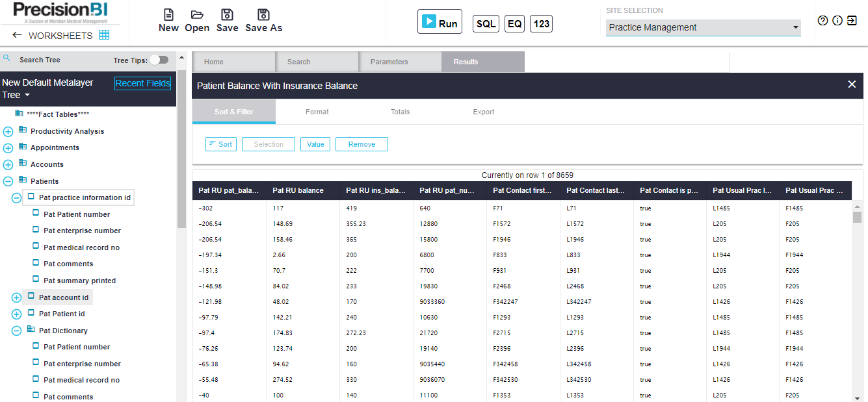Image resolution: width=868 pixels, height=402 pixels.
Task: Open the 123 numbers icon
Action: coord(541,23)
